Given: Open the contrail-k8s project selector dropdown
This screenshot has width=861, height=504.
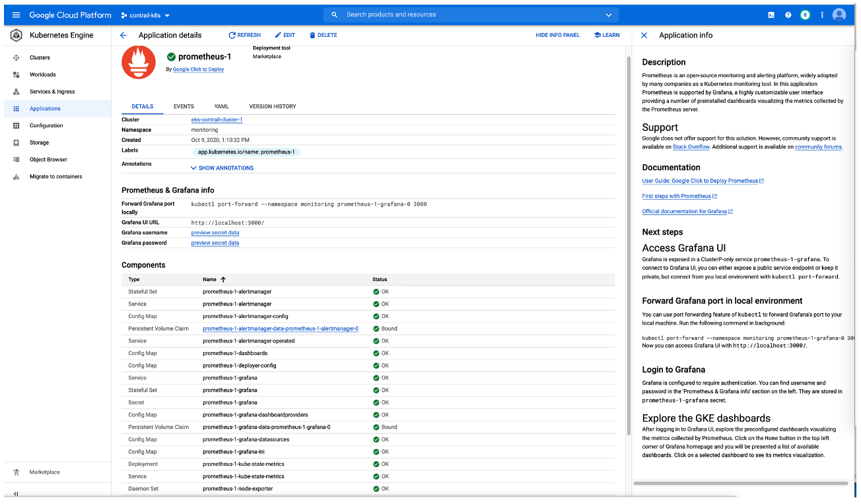Looking at the screenshot, I should tap(145, 15).
